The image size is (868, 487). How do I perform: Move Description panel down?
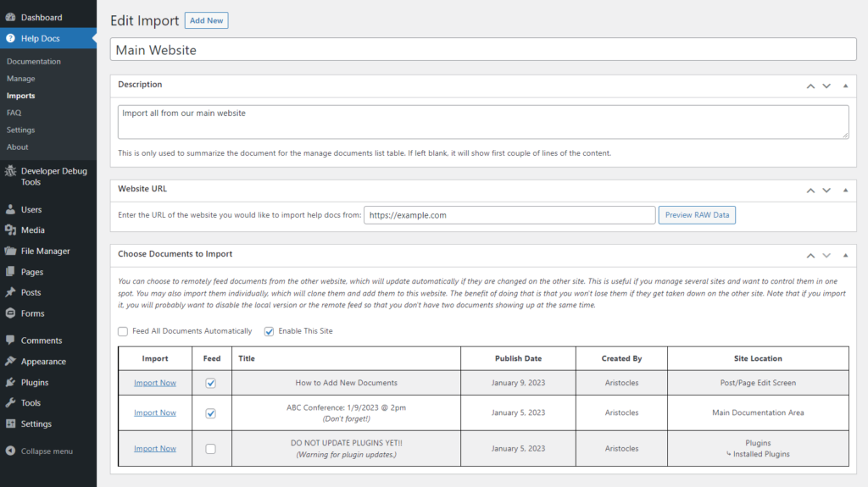pyautogui.click(x=826, y=86)
